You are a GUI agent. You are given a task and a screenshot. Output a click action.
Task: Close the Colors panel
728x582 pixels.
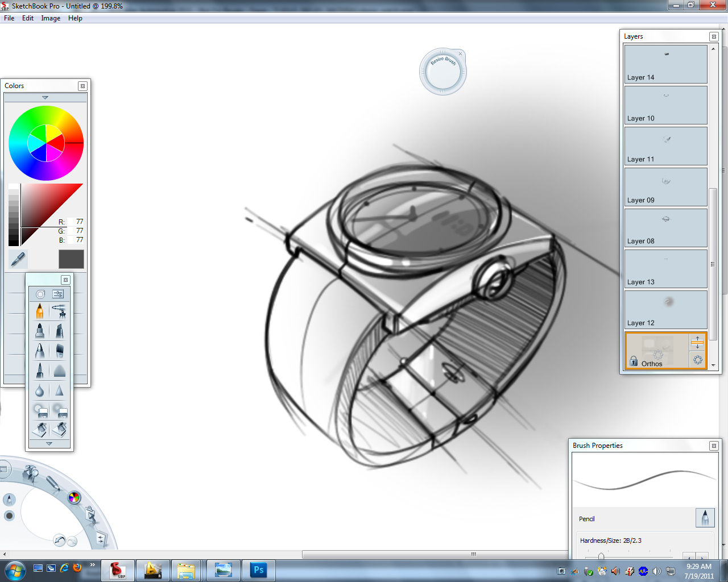pos(82,86)
